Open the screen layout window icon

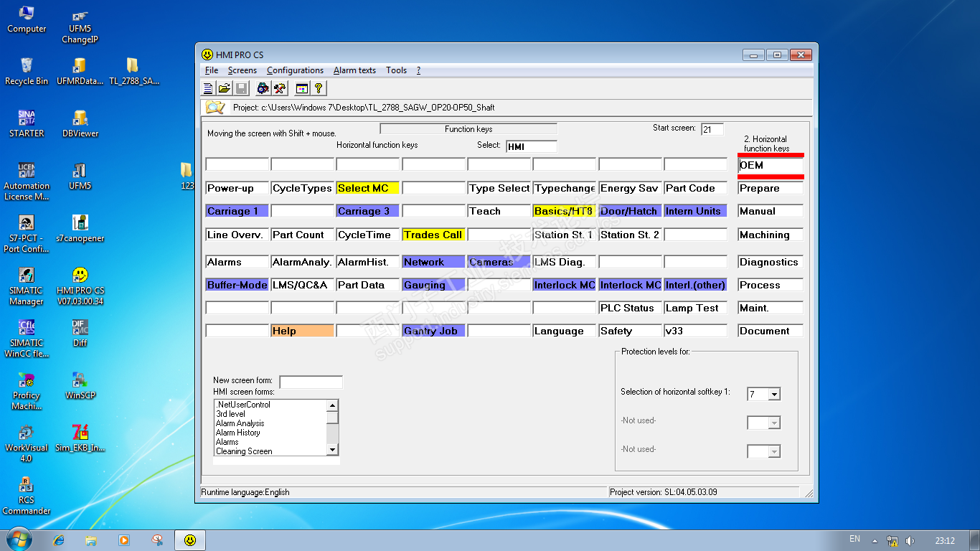tap(302, 88)
